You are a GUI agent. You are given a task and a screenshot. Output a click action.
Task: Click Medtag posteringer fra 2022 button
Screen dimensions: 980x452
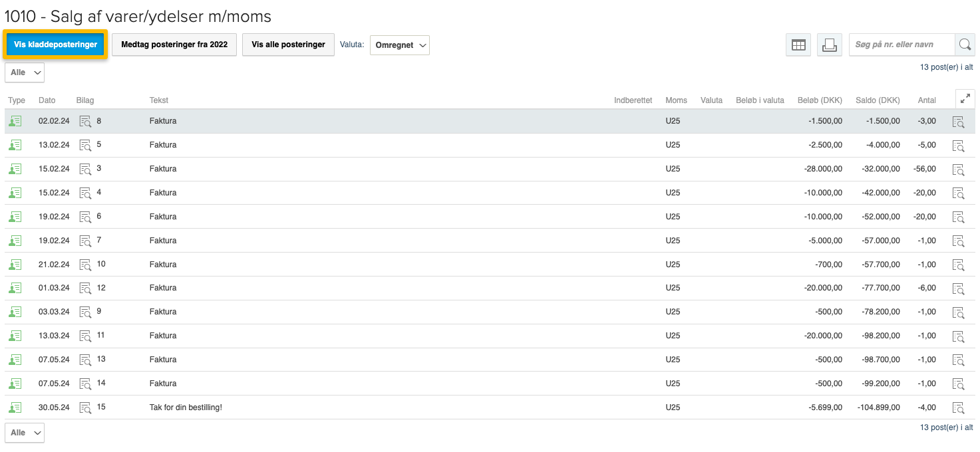tap(174, 45)
